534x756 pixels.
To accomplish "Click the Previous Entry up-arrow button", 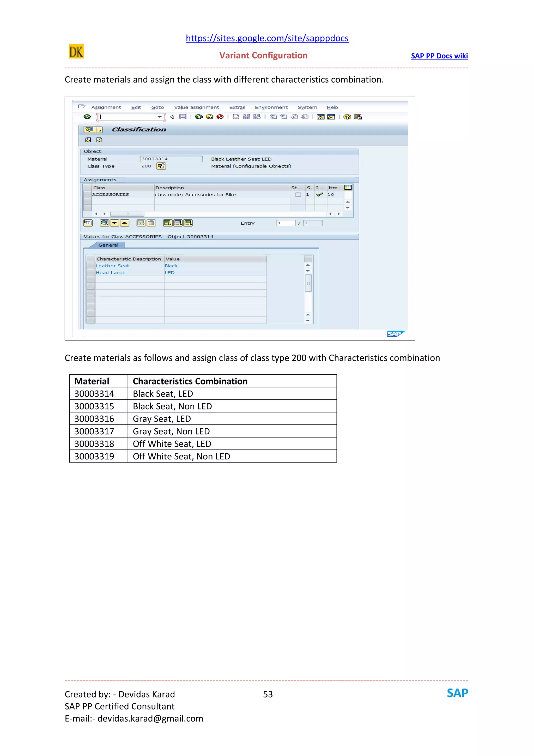I will click(x=125, y=223).
